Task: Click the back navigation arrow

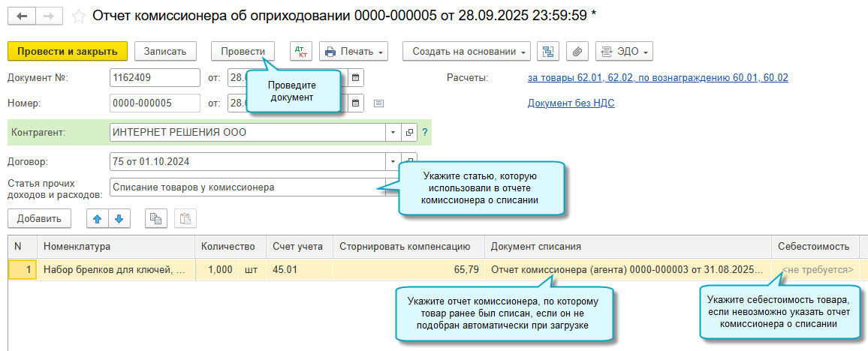Action: point(22,15)
